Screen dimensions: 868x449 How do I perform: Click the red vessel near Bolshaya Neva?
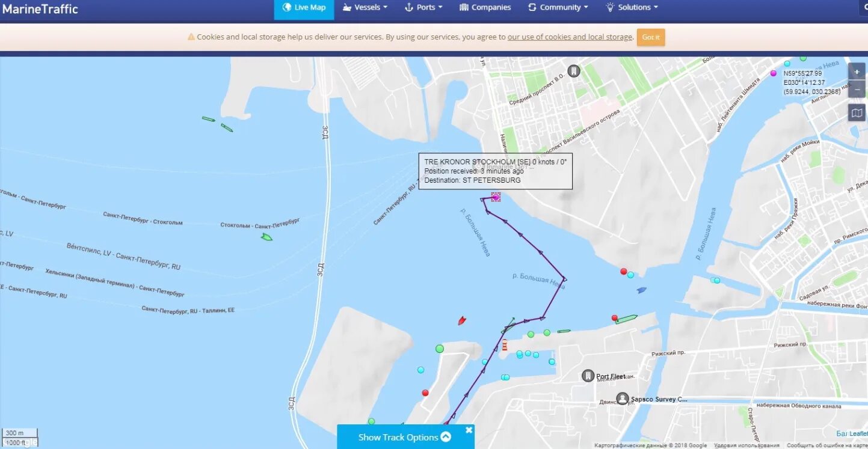tap(462, 320)
